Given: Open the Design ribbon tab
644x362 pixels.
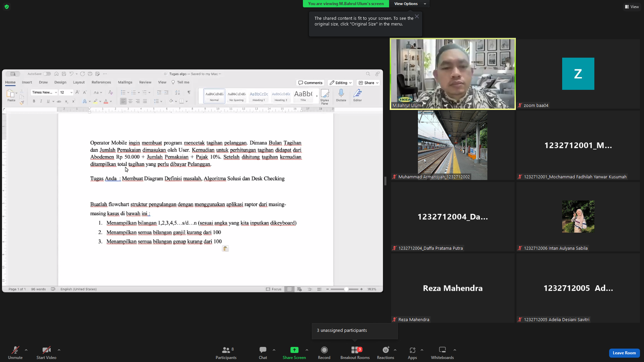Looking at the screenshot, I should click(60, 82).
